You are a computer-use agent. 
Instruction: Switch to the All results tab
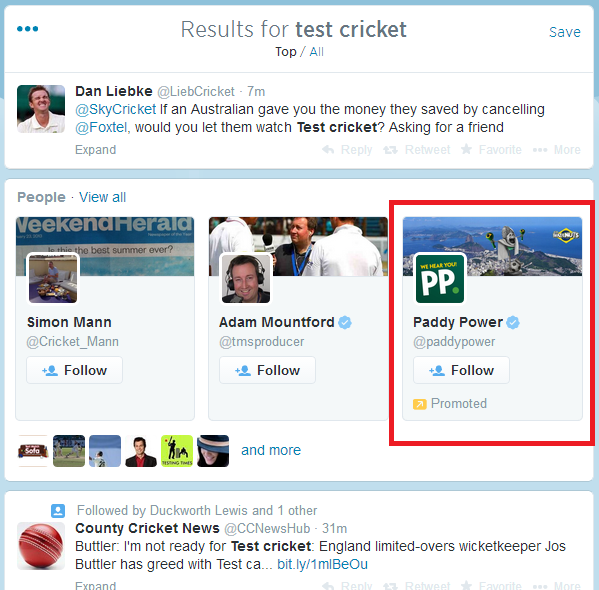click(316, 52)
